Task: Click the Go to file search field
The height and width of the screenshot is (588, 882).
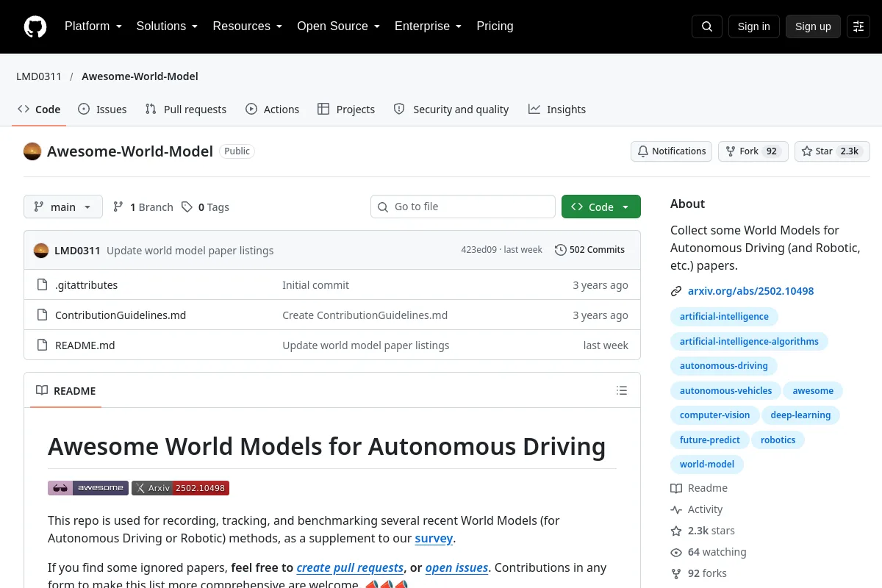Action: click(x=463, y=207)
